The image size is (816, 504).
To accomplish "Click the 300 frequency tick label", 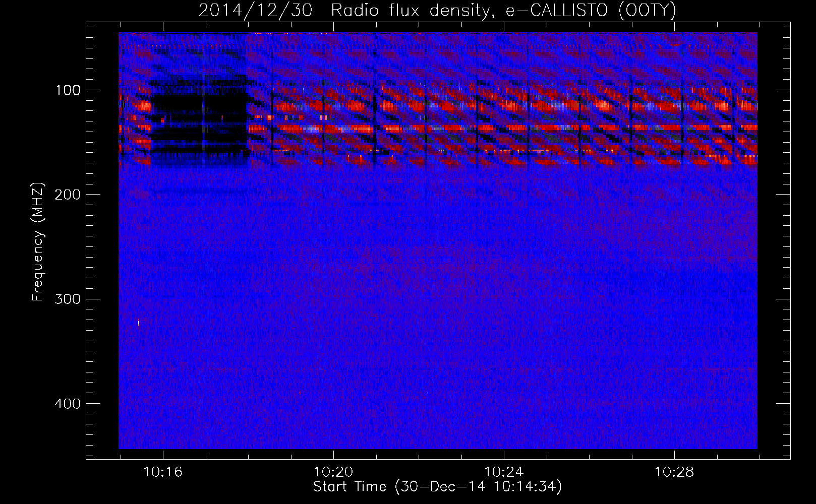I will pos(68,299).
